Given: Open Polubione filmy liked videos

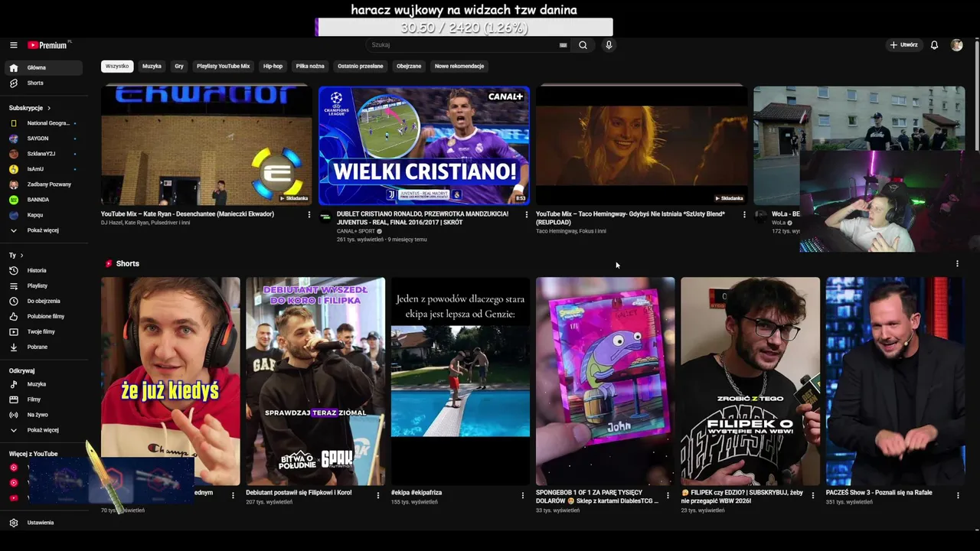Looking at the screenshot, I should click(x=43, y=316).
